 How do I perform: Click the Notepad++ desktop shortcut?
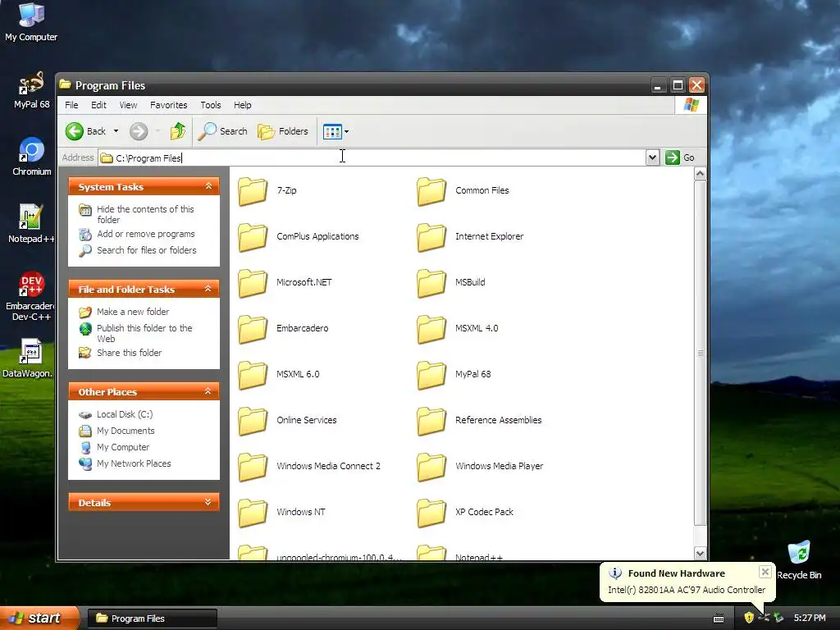[x=30, y=224]
